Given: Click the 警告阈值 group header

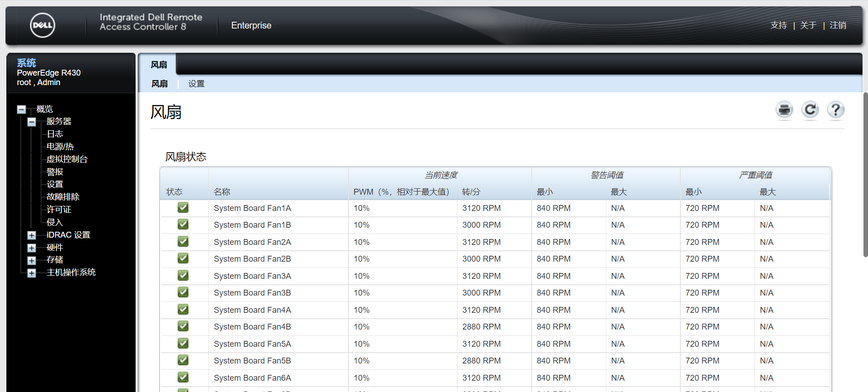Looking at the screenshot, I should tap(607, 175).
